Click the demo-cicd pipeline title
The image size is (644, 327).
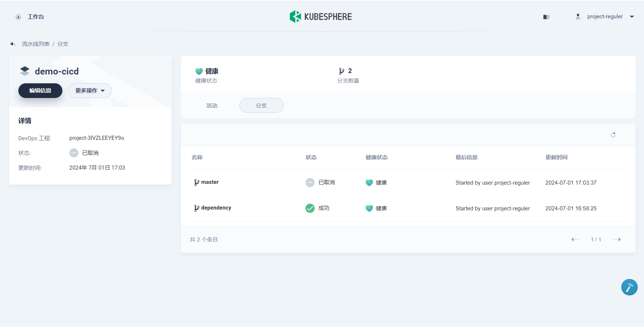coord(57,71)
